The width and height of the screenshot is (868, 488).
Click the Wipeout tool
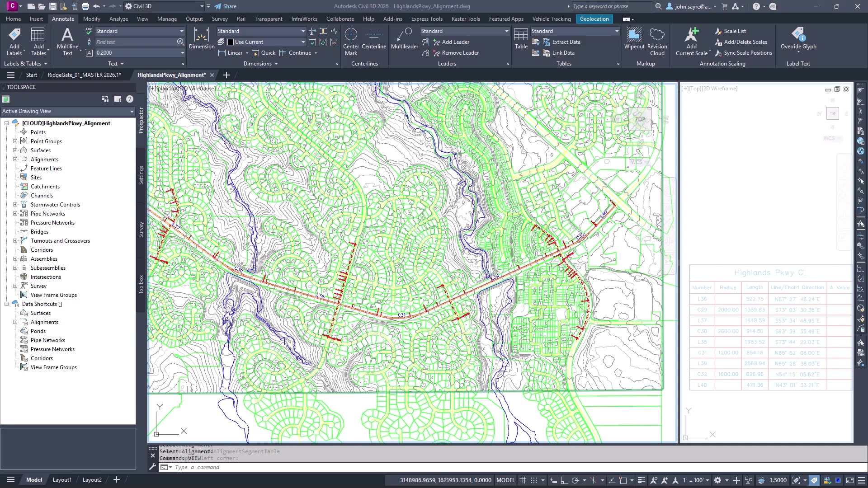tap(634, 38)
